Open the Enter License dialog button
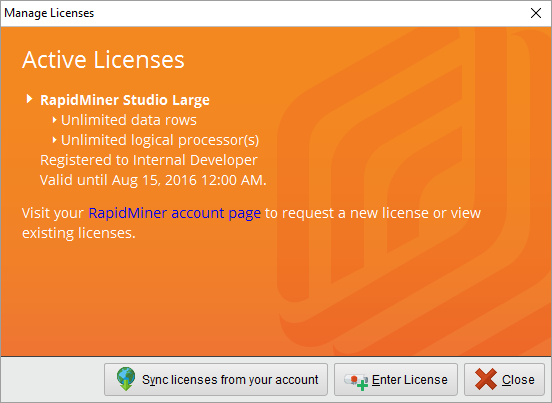Image resolution: width=552 pixels, height=403 pixels. [x=396, y=379]
